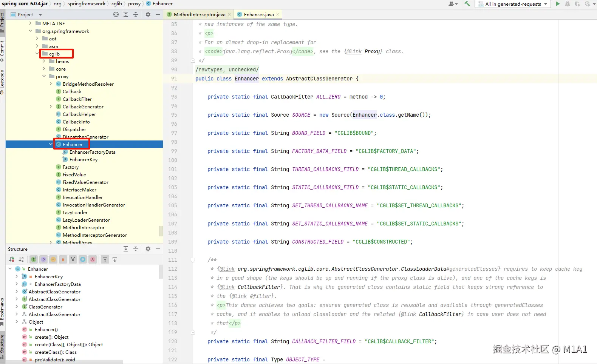Collapse the cglib folder in project tree

pos(37,54)
